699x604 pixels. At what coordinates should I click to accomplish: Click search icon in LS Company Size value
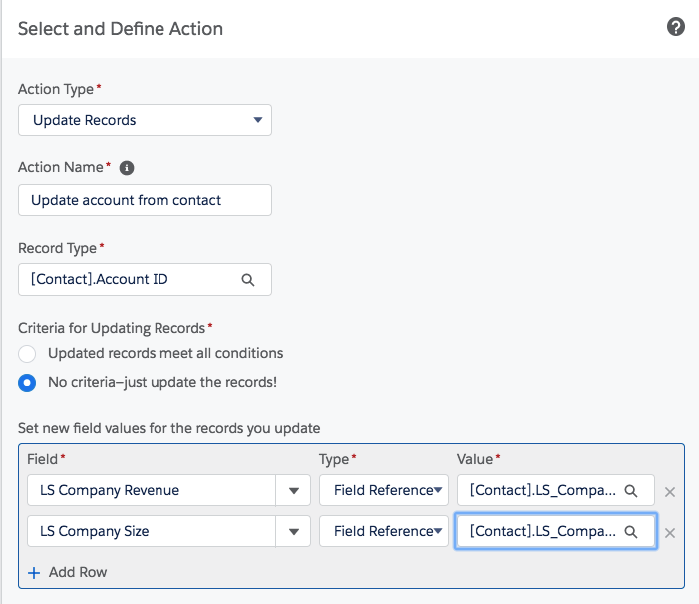click(630, 532)
